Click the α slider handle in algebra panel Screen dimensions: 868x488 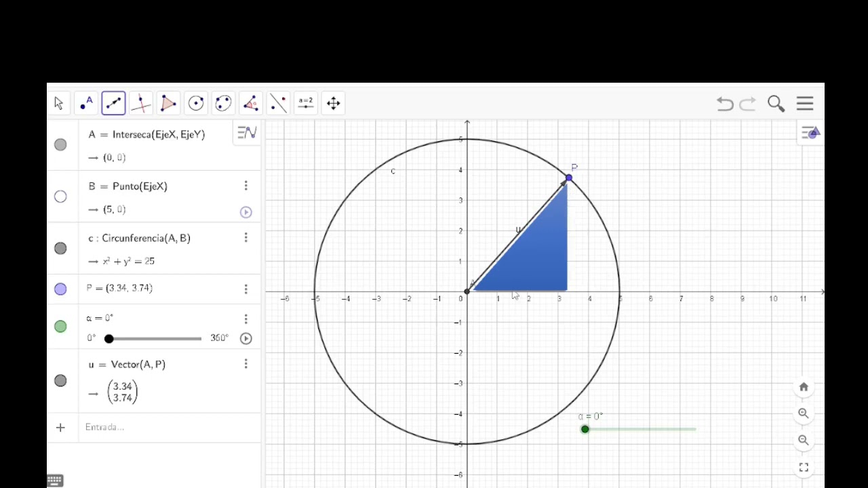(x=109, y=339)
